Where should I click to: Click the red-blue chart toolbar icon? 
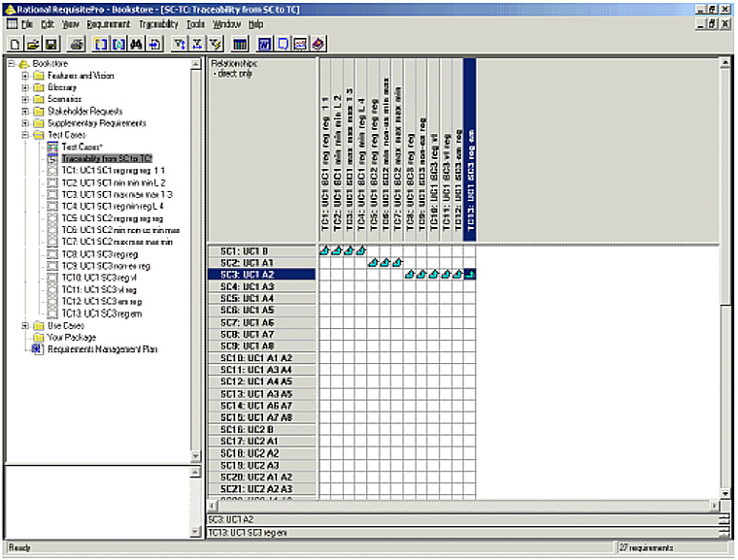point(300,45)
